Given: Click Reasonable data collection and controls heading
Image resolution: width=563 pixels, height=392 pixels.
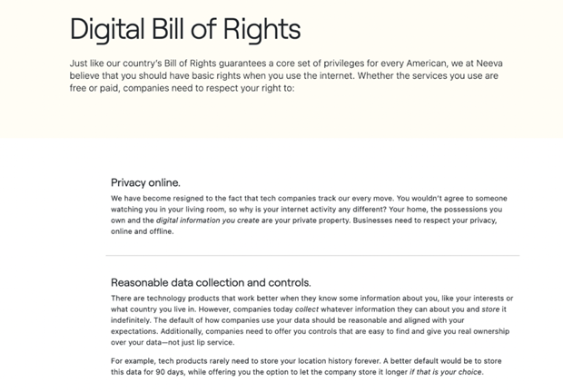Looking at the screenshot, I should click(x=211, y=282).
